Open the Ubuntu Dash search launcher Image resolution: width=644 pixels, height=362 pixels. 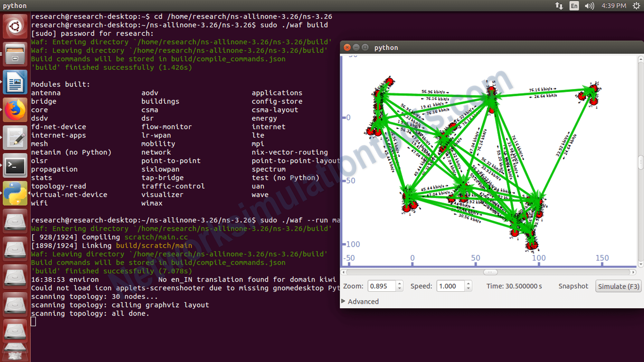coord(15,27)
